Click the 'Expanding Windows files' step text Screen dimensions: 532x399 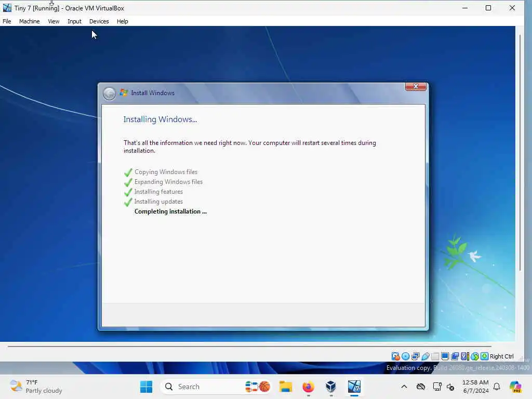click(x=168, y=182)
